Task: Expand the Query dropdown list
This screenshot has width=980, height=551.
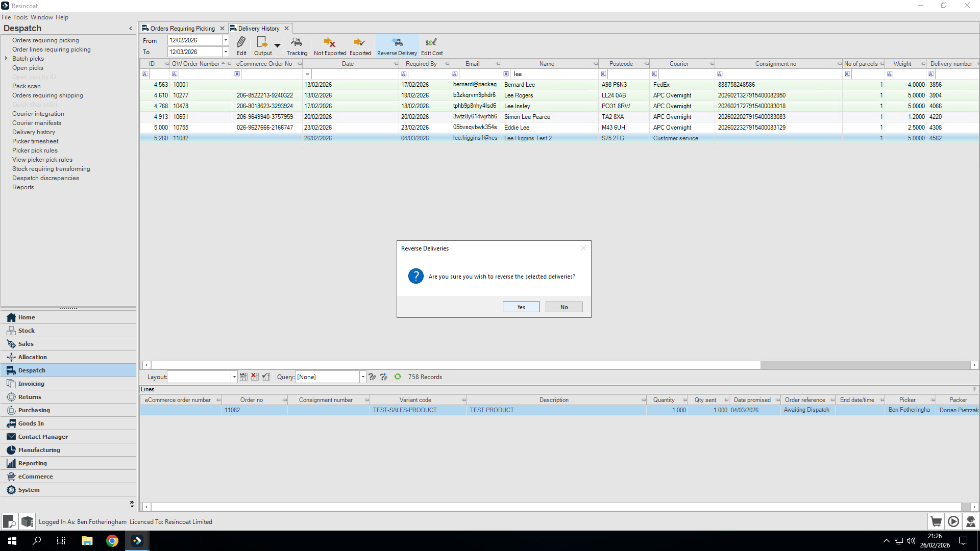Action: click(x=363, y=377)
